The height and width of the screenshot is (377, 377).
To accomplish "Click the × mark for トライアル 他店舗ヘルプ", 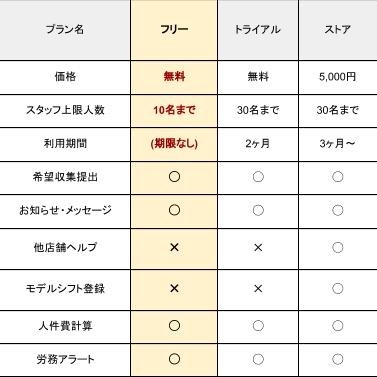I will coord(258,247).
